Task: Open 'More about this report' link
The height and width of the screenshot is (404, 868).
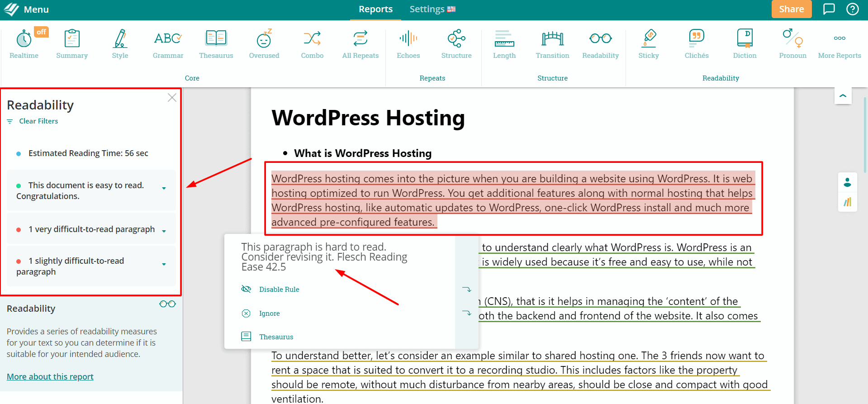Action: [x=50, y=377]
